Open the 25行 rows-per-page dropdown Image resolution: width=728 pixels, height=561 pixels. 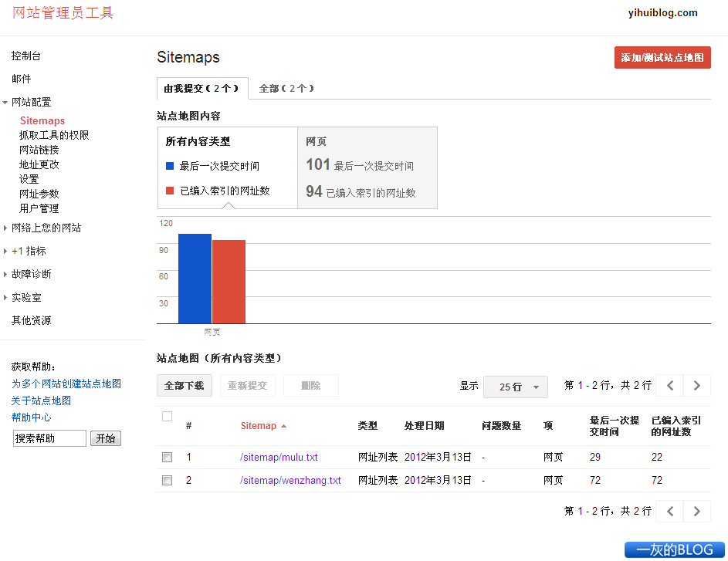click(515, 387)
